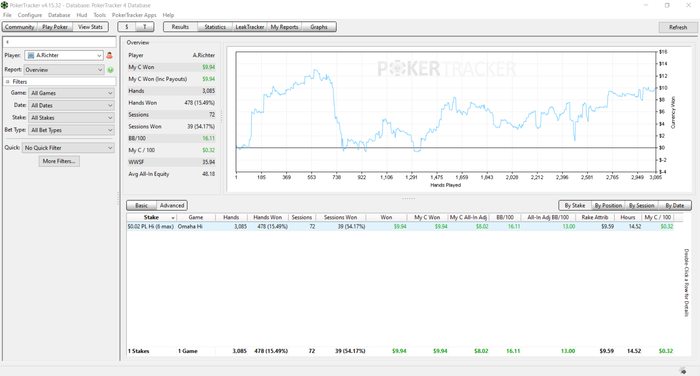
Task: Select the Basic view toggle
Action: 142,205
